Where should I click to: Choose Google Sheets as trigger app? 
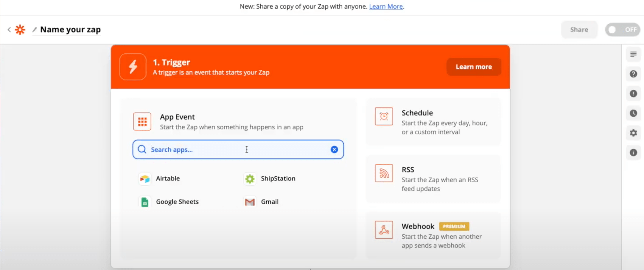[x=177, y=201]
